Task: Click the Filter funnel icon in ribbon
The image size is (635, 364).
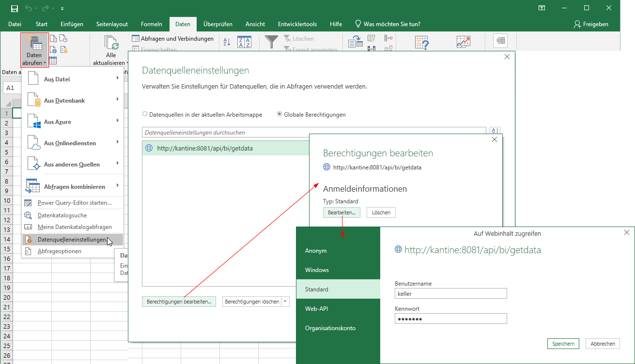Action: (271, 42)
